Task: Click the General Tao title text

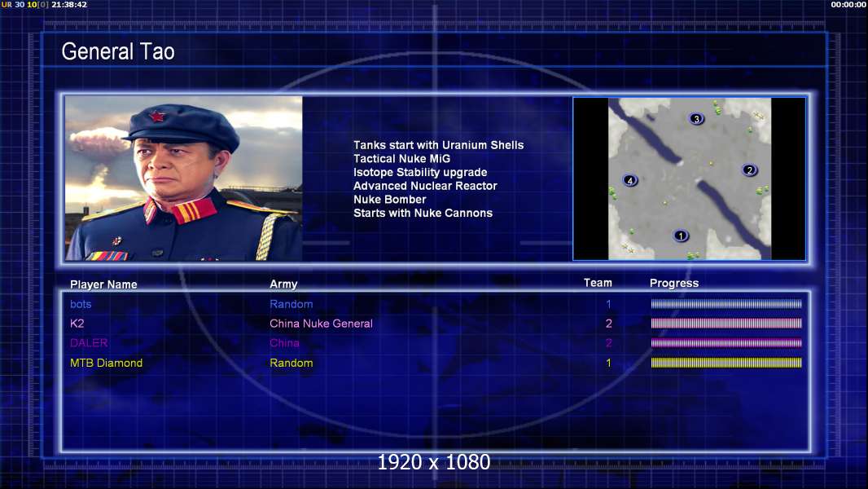Action: [118, 51]
